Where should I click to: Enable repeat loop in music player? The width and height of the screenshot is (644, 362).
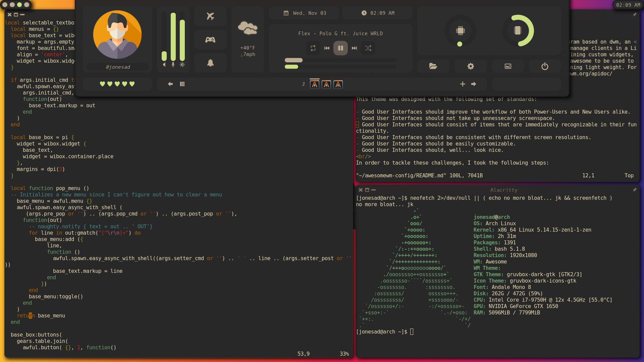click(x=313, y=48)
